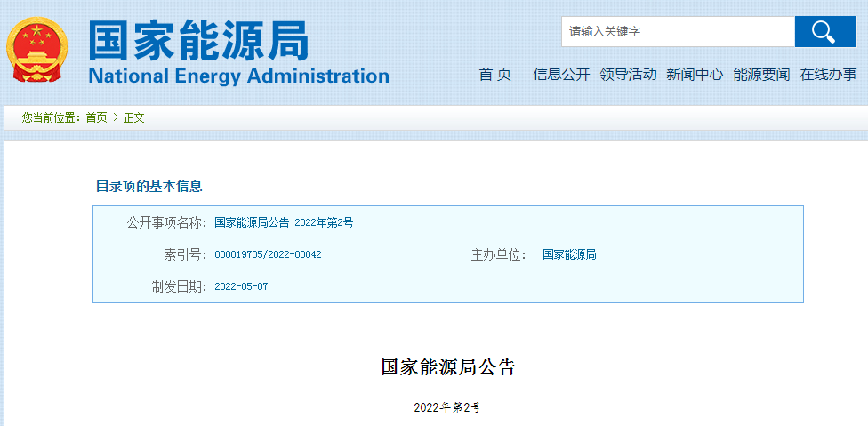This screenshot has width=868, height=426.
Task: Click the large 国家能源局 site title
Action: (197, 39)
